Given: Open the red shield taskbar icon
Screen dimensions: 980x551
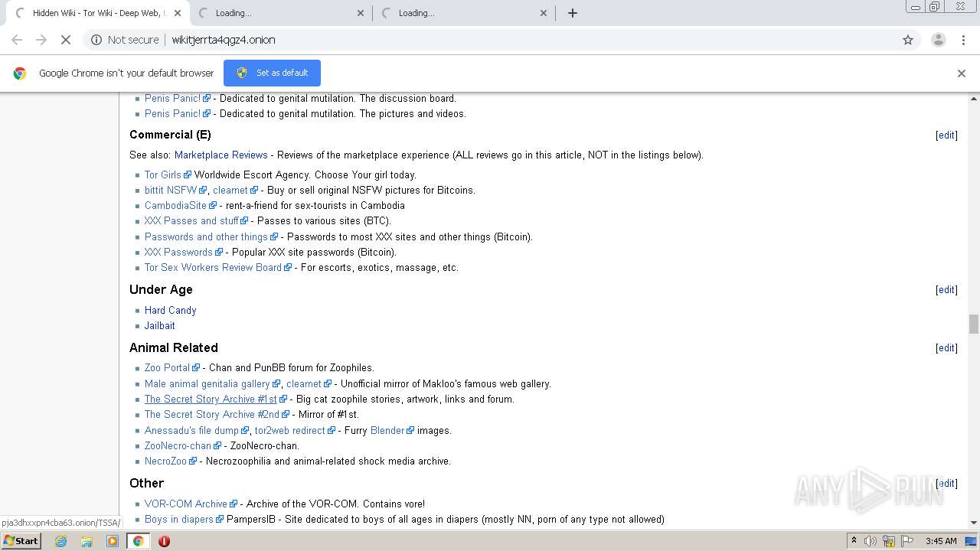Looking at the screenshot, I should point(164,541).
